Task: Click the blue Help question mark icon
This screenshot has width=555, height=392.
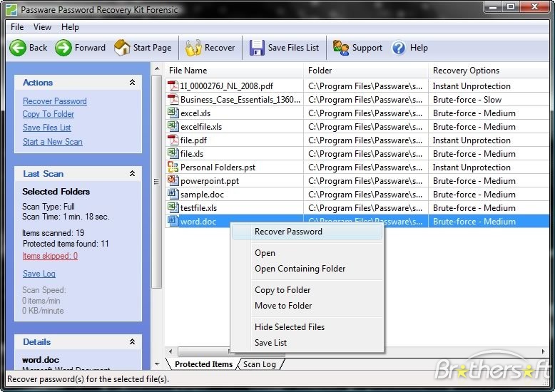Action: pyautogui.click(x=399, y=48)
